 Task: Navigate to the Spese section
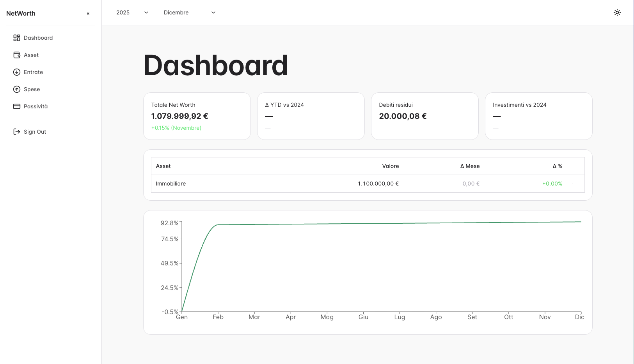(x=32, y=89)
